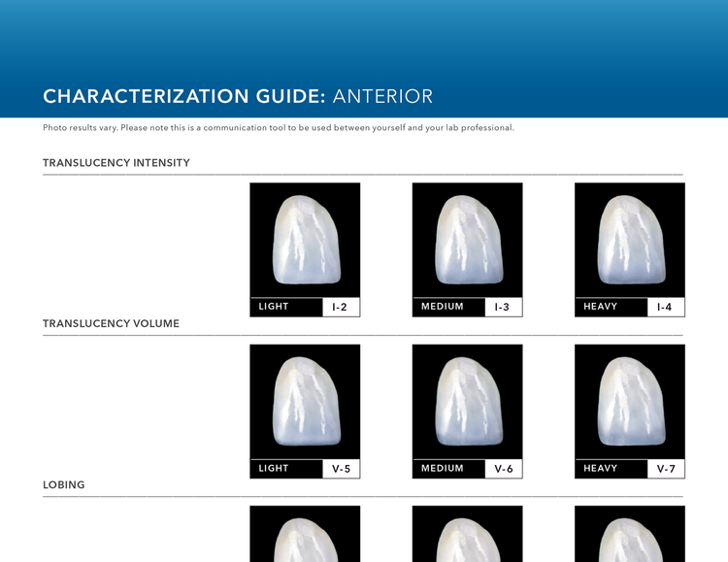
Task: Select the V-6 code label
Action: click(503, 469)
